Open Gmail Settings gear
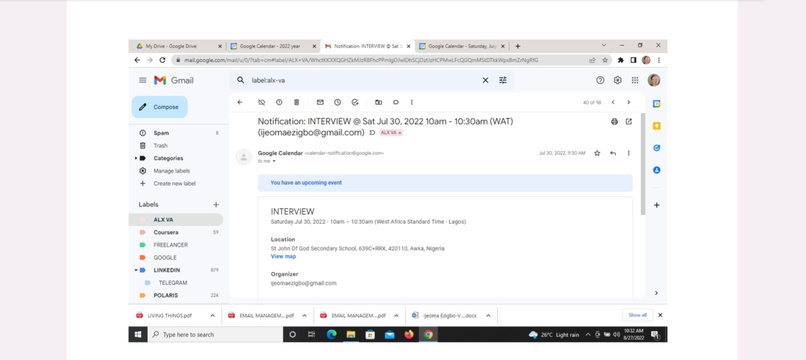This screenshot has width=806, height=360. point(617,80)
